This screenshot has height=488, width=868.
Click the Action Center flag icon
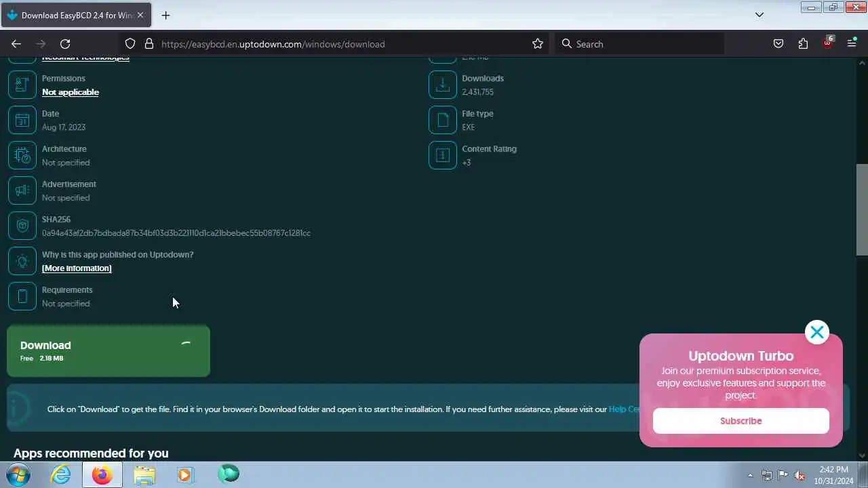(783, 475)
